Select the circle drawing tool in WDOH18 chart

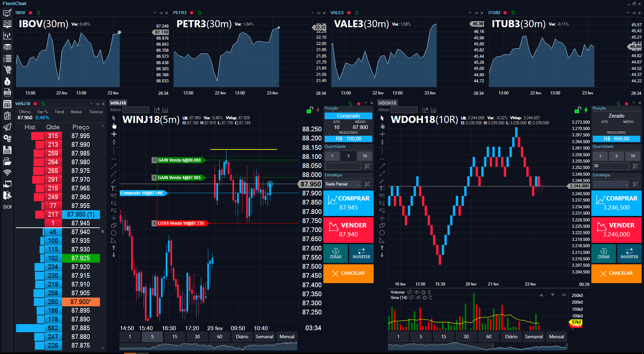(x=382, y=233)
